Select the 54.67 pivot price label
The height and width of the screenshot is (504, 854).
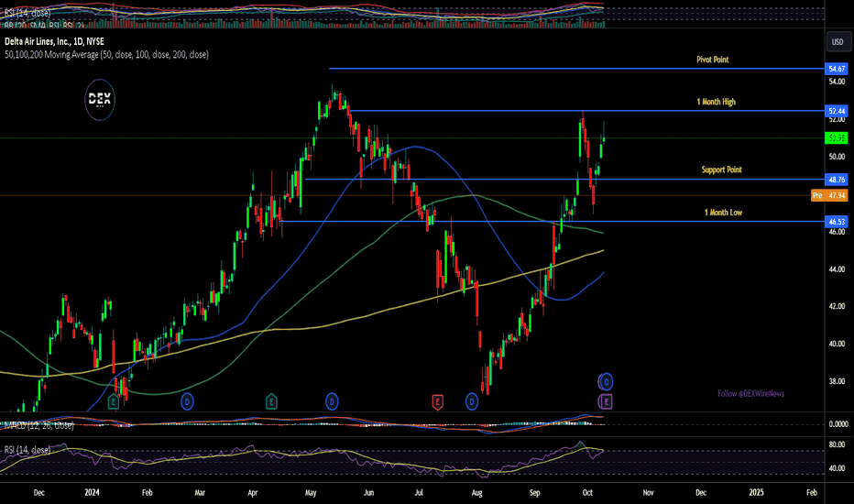837,69
